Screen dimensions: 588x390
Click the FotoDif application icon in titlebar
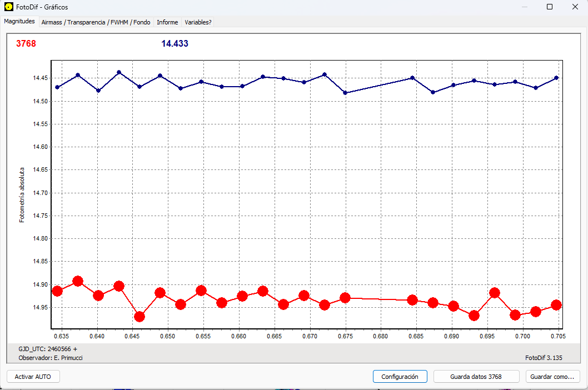tap(8, 7)
